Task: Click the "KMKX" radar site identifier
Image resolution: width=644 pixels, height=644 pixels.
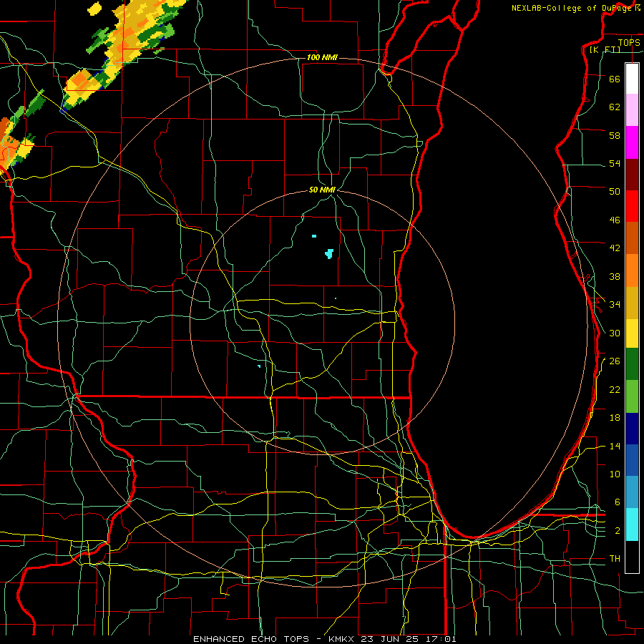Action: pos(343,639)
